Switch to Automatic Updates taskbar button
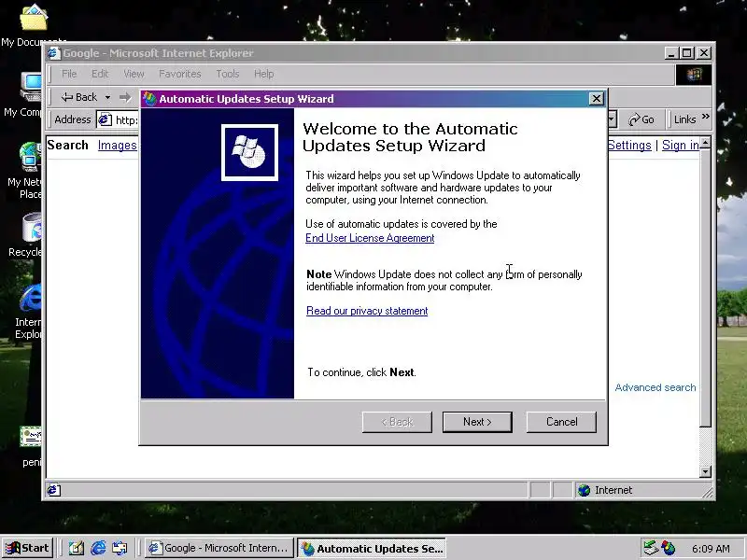This screenshot has height=560, width=747. (x=372, y=549)
